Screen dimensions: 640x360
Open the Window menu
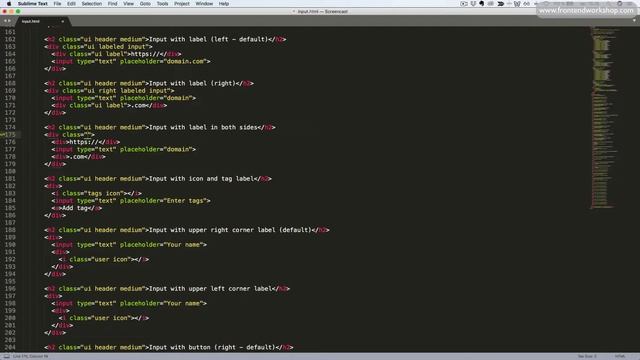pyautogui.click(x=204, y=4)
